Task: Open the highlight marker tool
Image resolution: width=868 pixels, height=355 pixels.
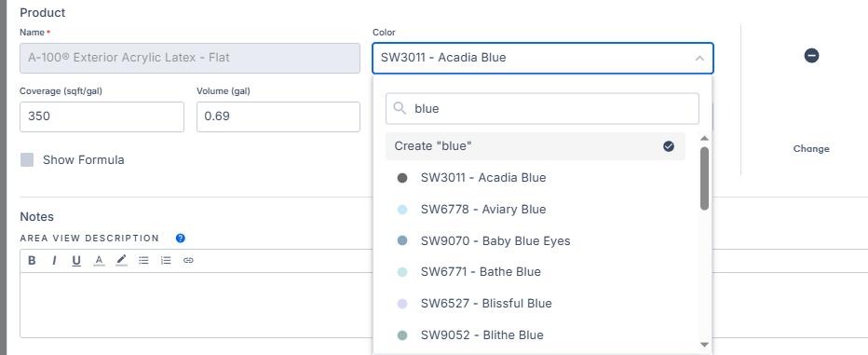Action: pos(121,260)
